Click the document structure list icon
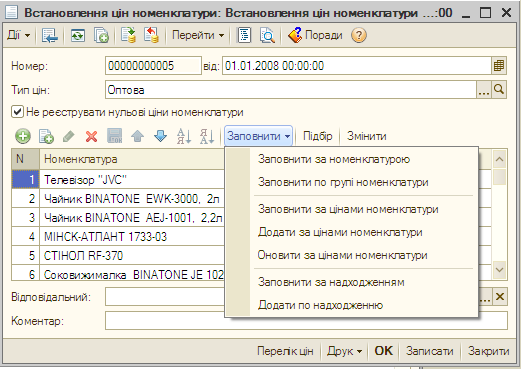 tap(244, 35)
